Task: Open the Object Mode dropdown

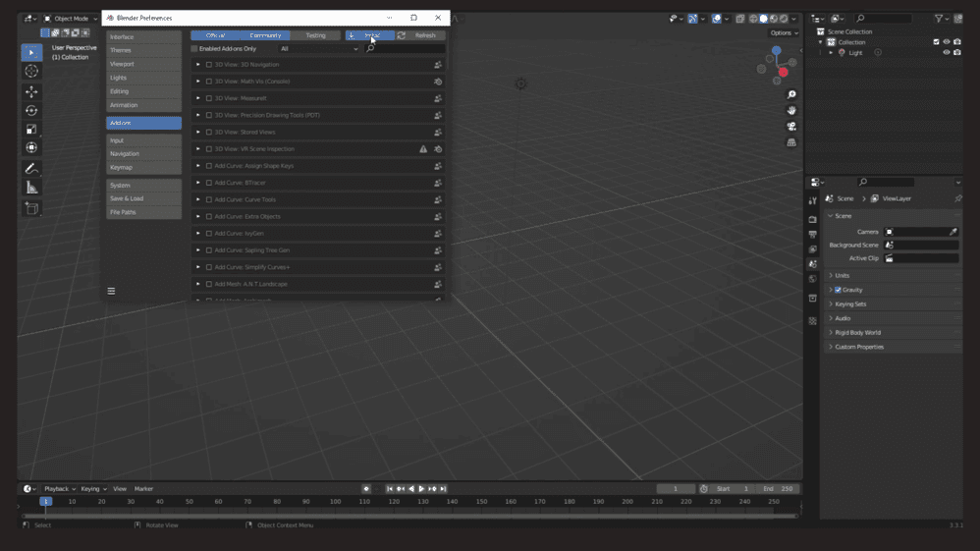Action: click(x=70, y=19)
